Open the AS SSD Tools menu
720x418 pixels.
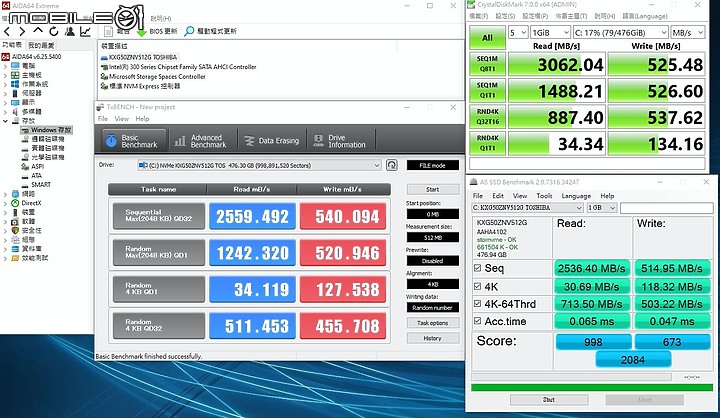pos(544,196)
